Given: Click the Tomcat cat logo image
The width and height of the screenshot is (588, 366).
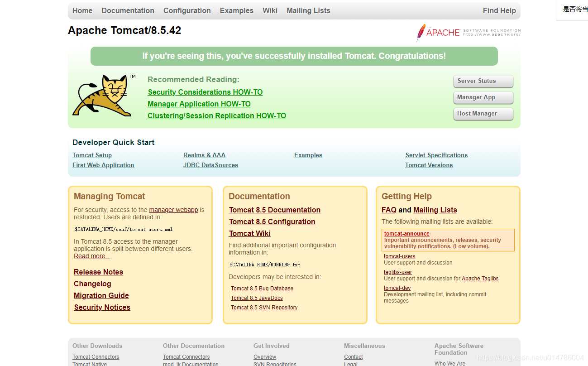Looking at the screenshot, I should pyautogui.click(x=104, y=96).
